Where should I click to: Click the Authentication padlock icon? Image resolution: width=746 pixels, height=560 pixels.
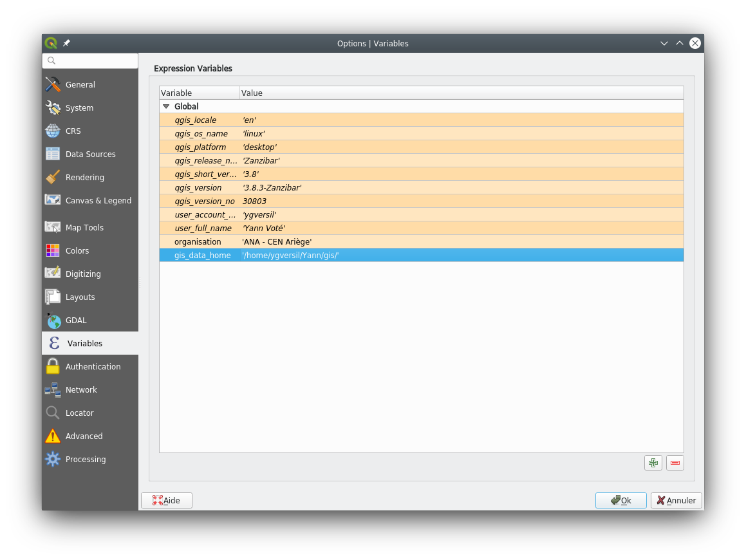pos(53,367)
